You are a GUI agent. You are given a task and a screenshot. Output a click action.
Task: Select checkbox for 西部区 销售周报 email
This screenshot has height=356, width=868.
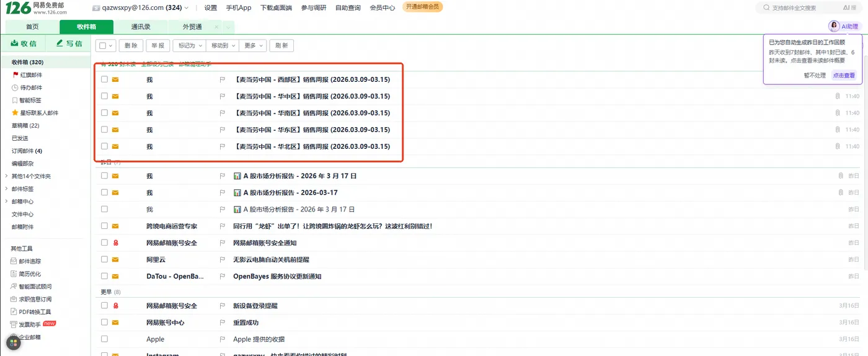(x=105, y=79)
